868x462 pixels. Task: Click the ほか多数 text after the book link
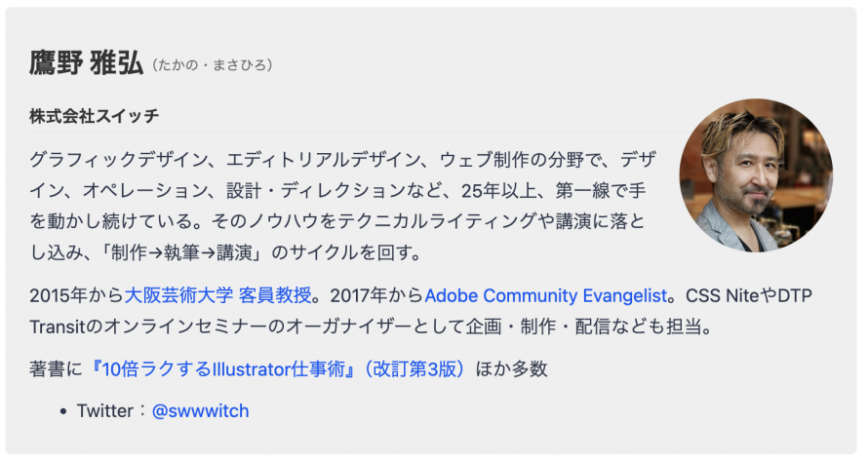[511, 369]
